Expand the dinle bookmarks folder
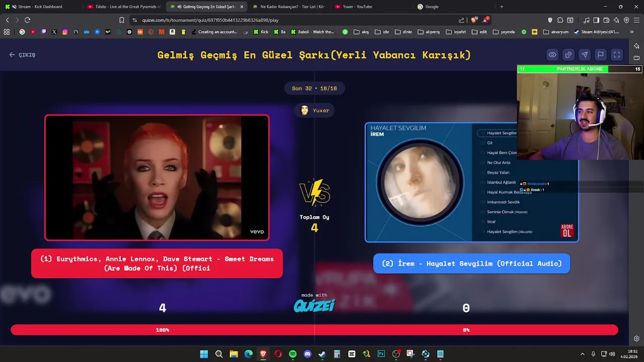 click(x=403, y=32)
